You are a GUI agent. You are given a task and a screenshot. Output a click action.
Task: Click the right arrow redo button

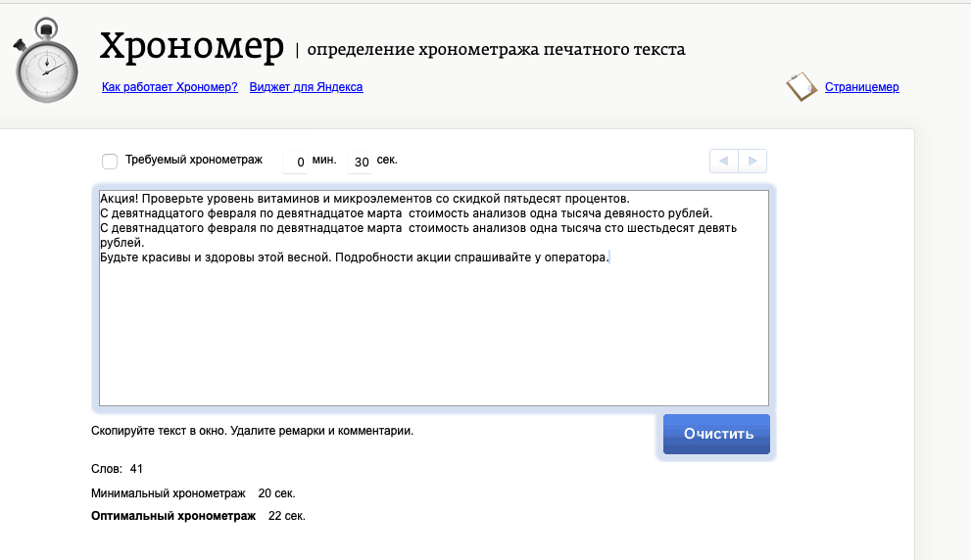click(x=753, y=161)
